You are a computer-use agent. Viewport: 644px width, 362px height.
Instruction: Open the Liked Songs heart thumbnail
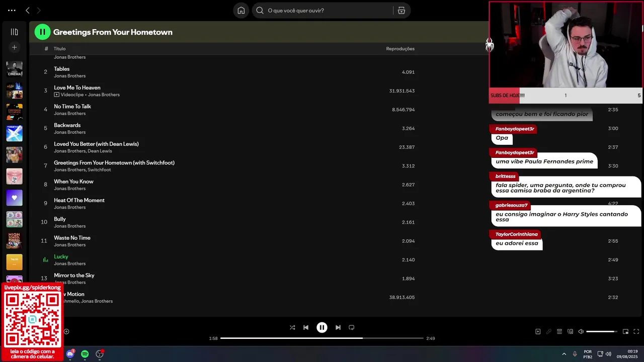[x=14, y=198]
